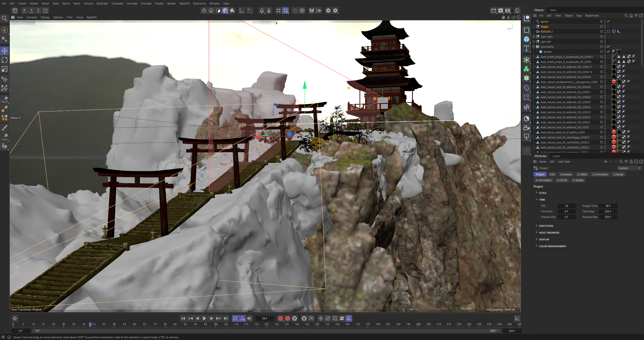This screenshot has height=340, width=644.
Task: Click the Info button in Attributes
Action: [552, 175]
